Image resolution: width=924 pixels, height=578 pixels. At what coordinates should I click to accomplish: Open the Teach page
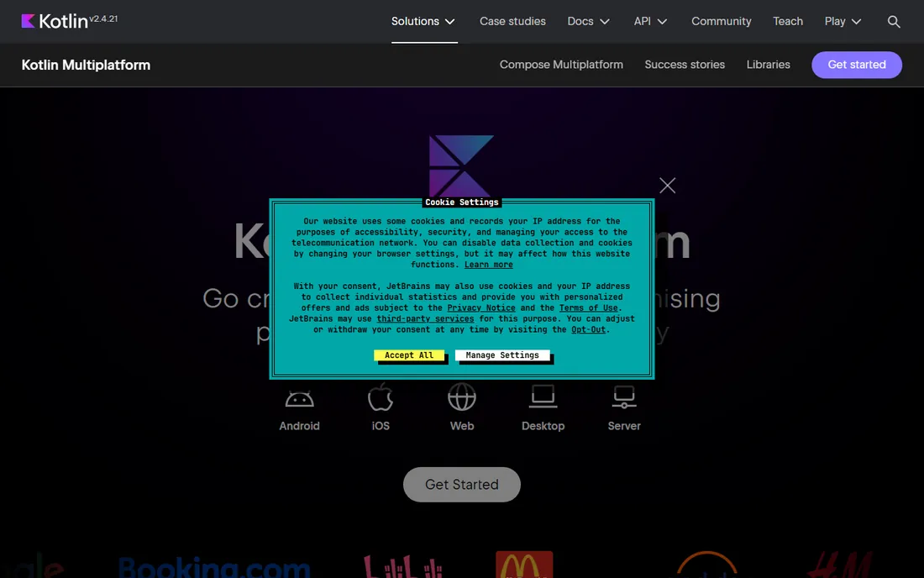click(x=788, y=21)
